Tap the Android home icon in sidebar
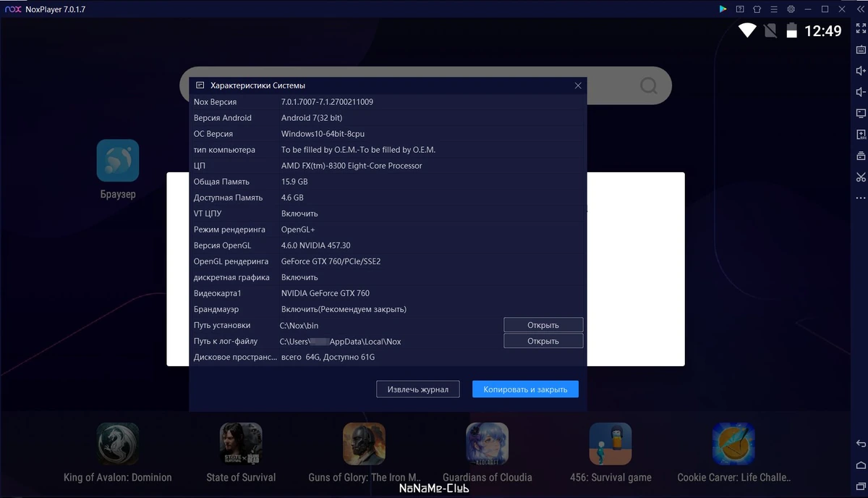 click(x=861, y=464)
